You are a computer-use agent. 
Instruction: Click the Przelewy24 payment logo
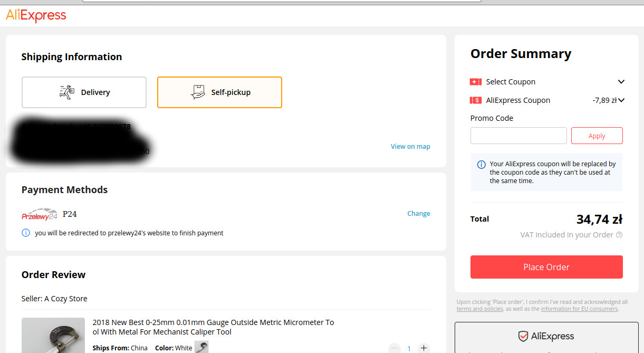coord(40,214)
